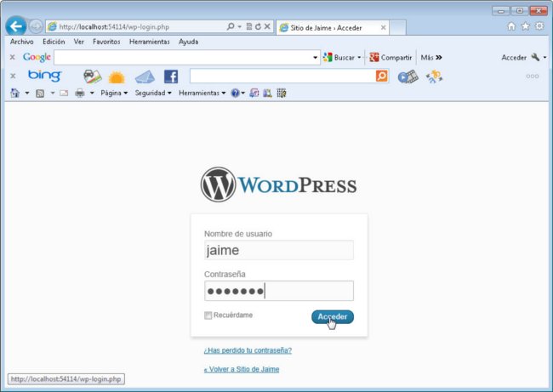Open the Bing translator icon

[x=434, y=77]
